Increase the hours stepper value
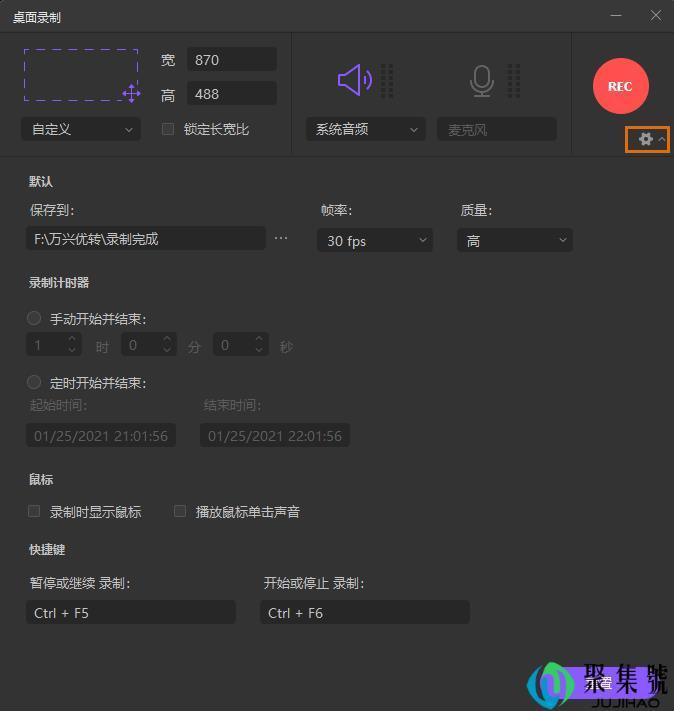The width and height of the screenshot is (674, 711). point(72,339)
